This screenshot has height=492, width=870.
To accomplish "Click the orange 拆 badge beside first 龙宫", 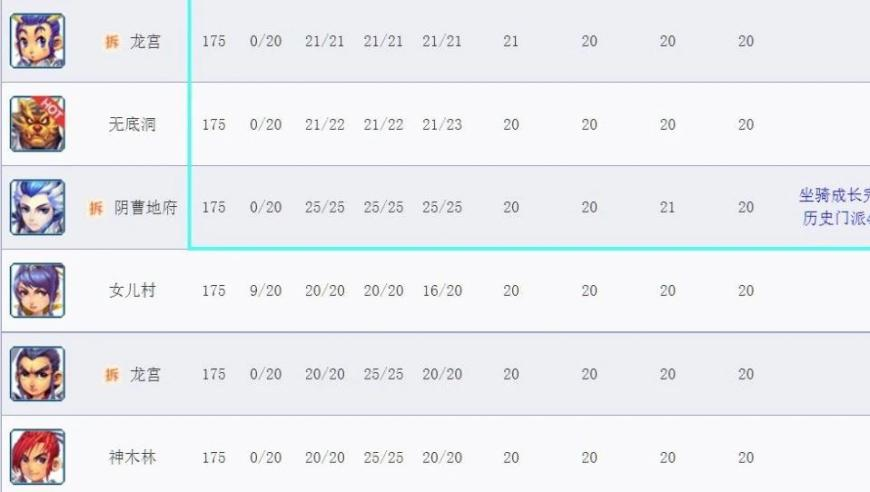I will tap(112, 42).
